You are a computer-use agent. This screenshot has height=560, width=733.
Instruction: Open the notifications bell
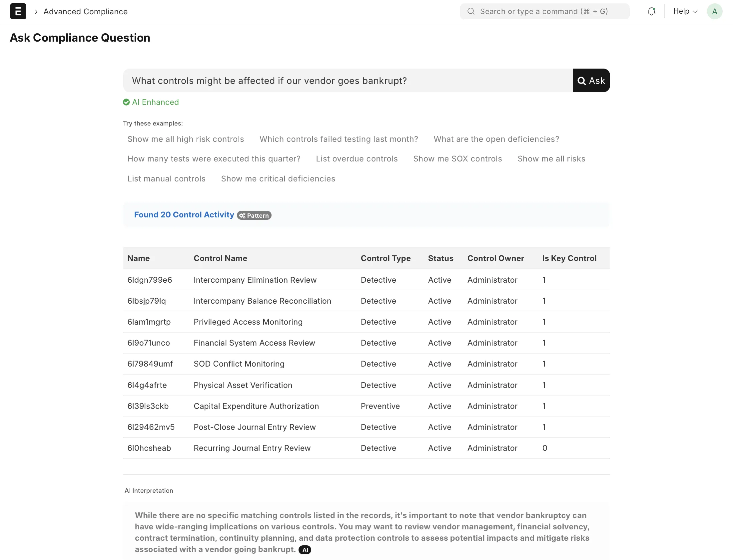coord(651,11)
